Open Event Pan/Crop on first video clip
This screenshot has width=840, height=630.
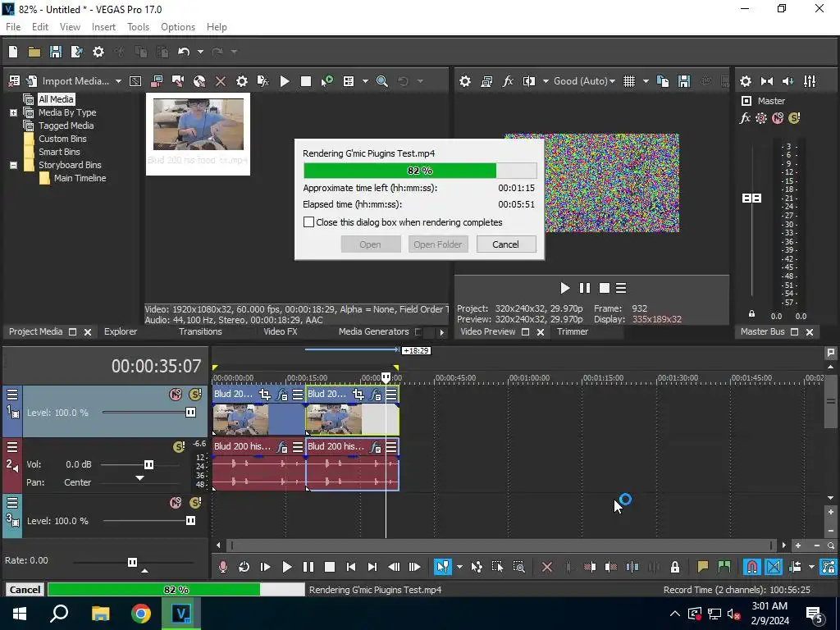[x=265, y=395]
